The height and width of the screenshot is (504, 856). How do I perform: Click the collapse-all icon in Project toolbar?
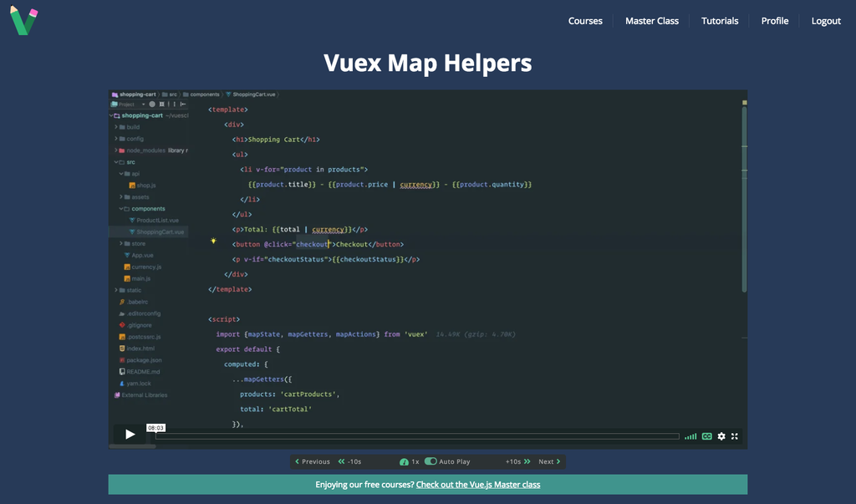point(161,104)
